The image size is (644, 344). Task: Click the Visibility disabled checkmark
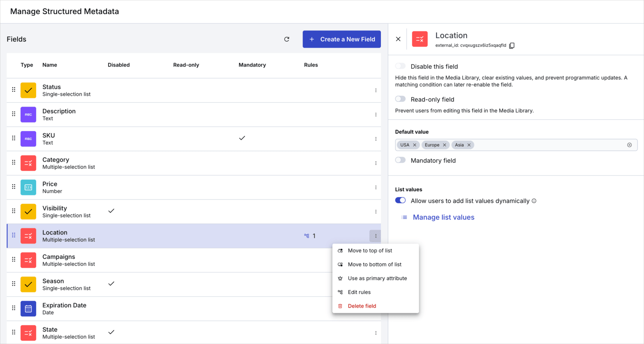click(x=111, y=211)
